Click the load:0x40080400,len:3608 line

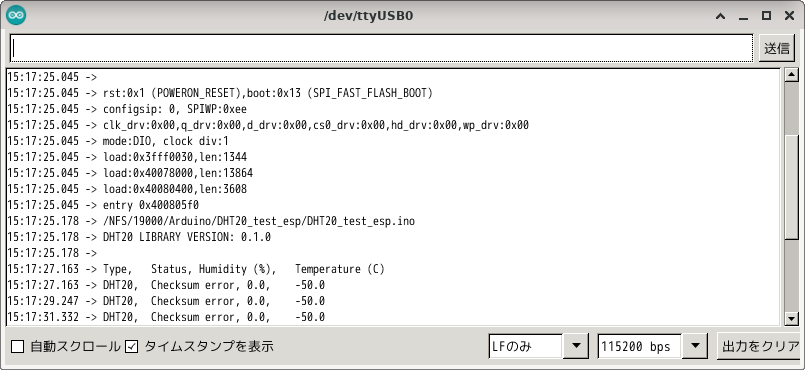click(127, 189)
